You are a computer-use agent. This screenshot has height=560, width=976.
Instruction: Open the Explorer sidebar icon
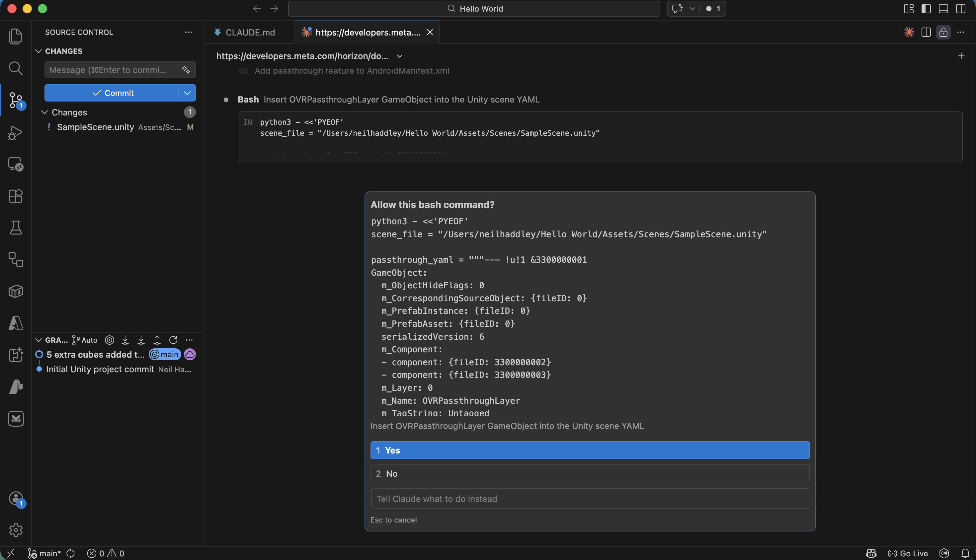[x=16, y=36]
